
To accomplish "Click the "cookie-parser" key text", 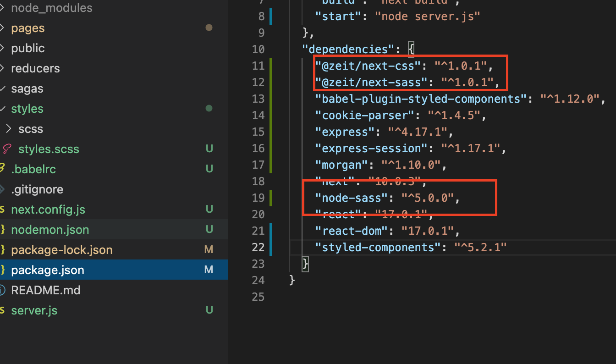I will tap(365, 115).
